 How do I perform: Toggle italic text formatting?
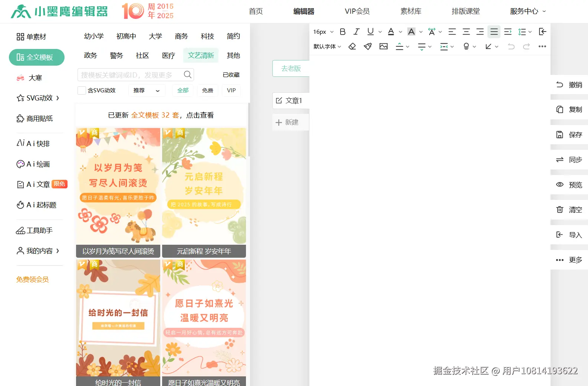pyautogui.click(x=357, y=32)
